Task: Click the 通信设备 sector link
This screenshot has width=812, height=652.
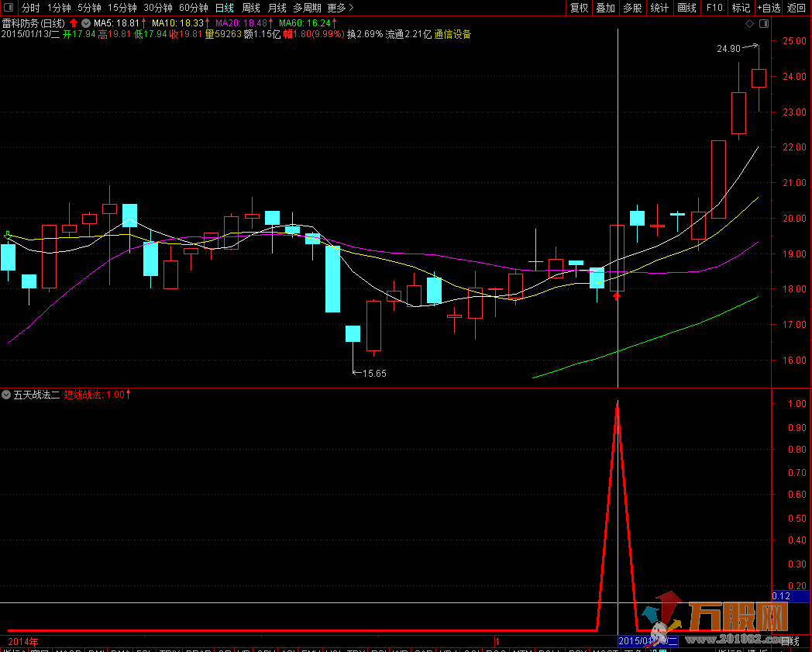Action: point(452,34)
